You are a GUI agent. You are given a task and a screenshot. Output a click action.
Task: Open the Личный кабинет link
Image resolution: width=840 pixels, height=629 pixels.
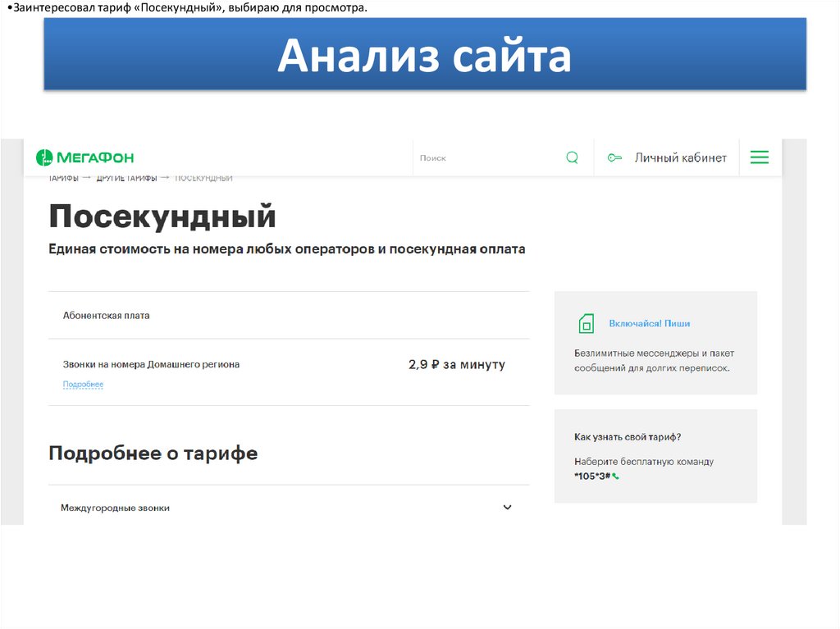click(x=680, y=157)
